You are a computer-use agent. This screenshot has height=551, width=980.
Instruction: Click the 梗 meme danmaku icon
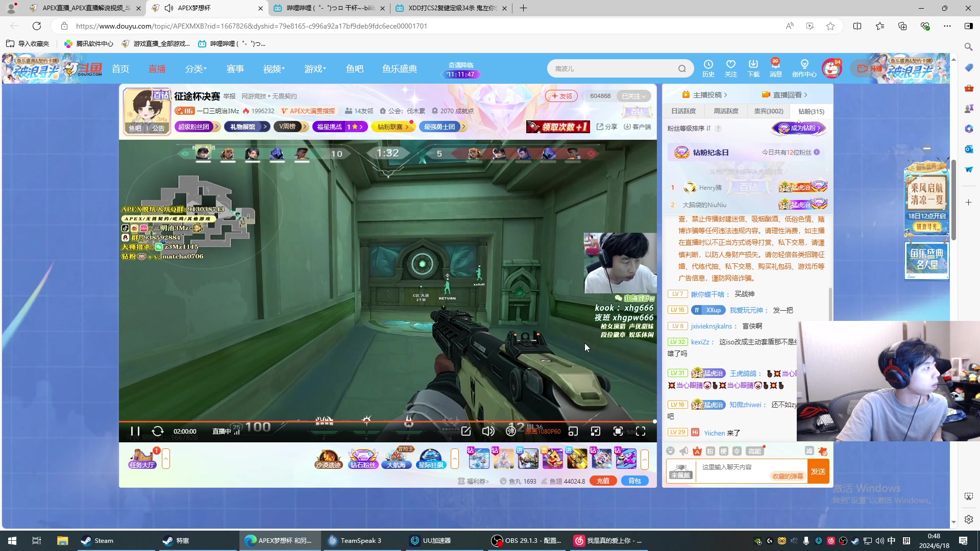pos(724,451)
